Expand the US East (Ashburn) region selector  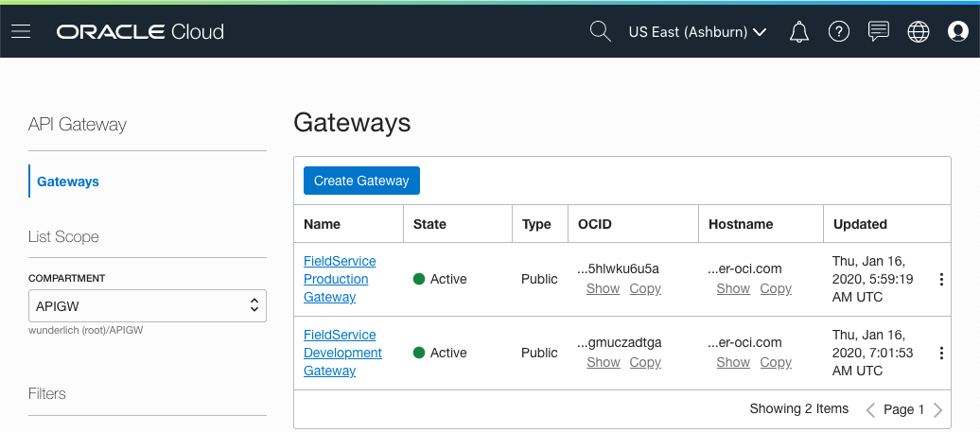[697, 32]
